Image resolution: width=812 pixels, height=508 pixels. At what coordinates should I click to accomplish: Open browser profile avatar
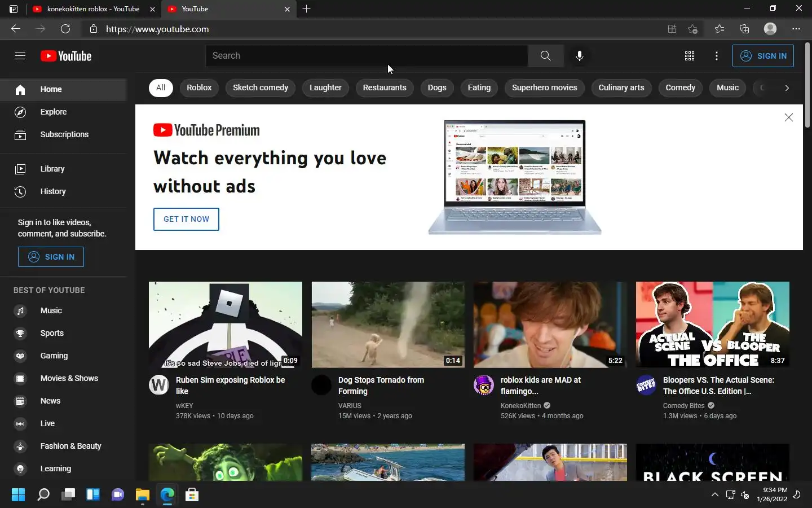770,29
